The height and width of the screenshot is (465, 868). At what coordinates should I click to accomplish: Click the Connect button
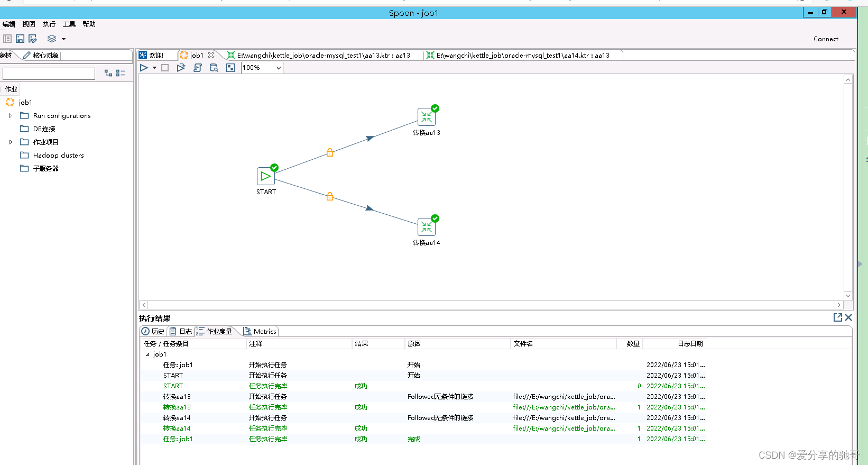[826, 39]
